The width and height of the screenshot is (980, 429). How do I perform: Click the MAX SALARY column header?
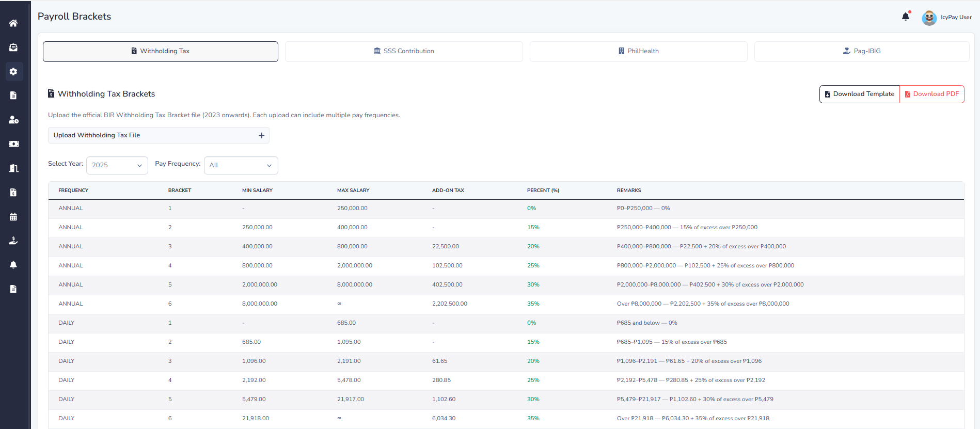tap(353, 190)
